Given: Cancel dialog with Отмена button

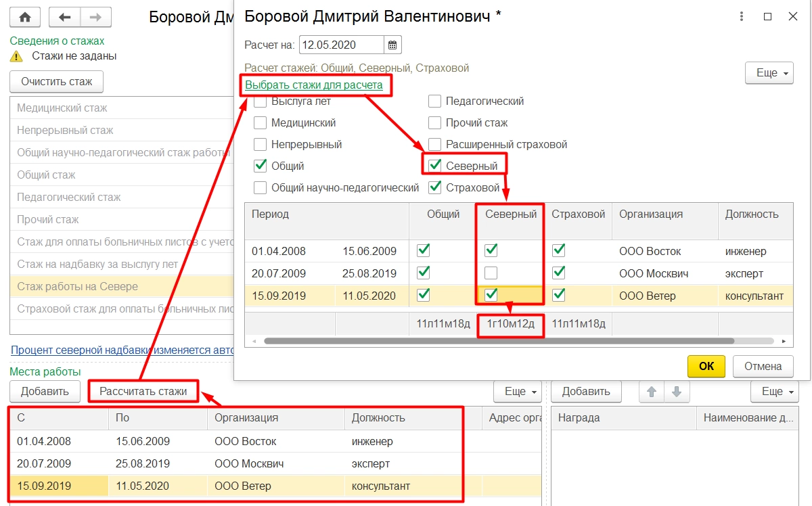Looking at the screenshot, I should (763, 366).
